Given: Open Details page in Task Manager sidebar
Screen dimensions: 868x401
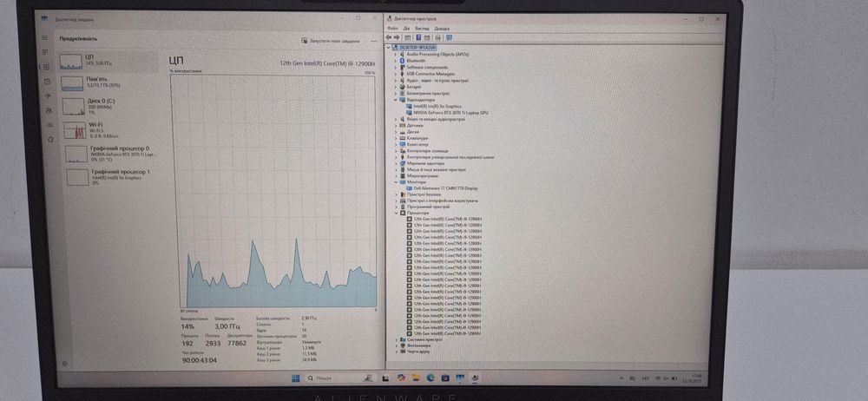Looking at the screenshot, I should point(49,125).
